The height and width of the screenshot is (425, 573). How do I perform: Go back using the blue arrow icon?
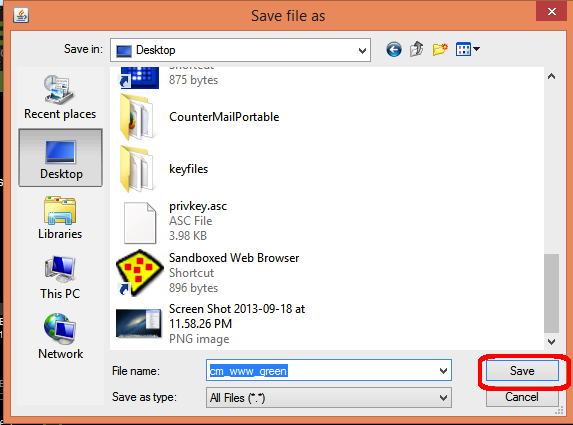tap(394, 49)
